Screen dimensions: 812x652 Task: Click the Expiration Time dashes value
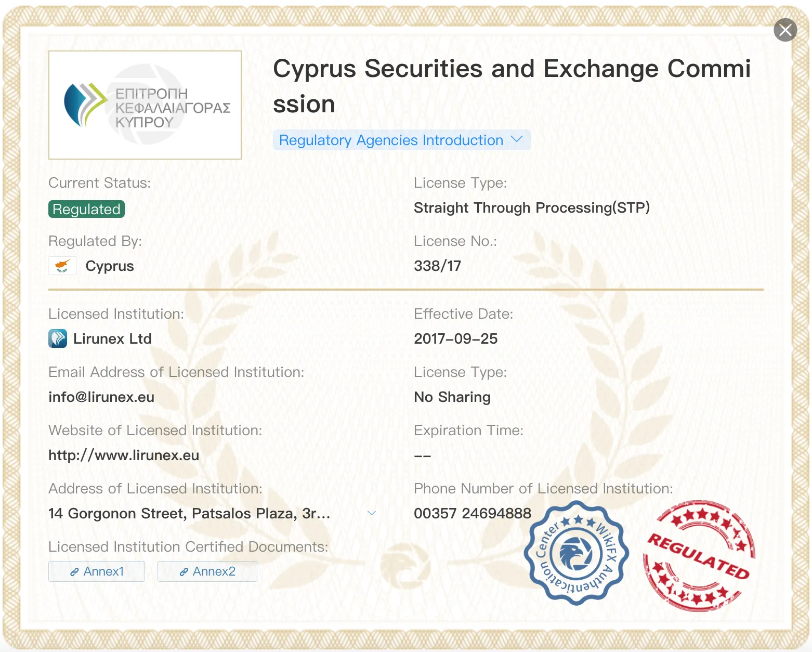tap(423, 456)
